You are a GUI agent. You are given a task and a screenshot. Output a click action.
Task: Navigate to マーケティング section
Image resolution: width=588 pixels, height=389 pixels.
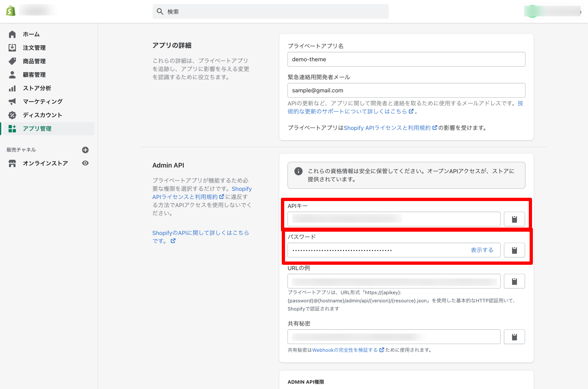pyautogui.click(x=42, y=102)
